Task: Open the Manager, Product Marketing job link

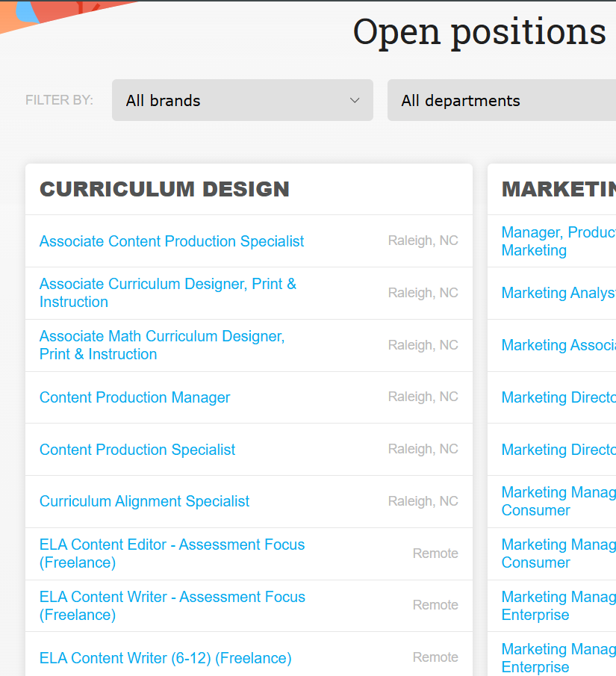Action: pos(558,241)
